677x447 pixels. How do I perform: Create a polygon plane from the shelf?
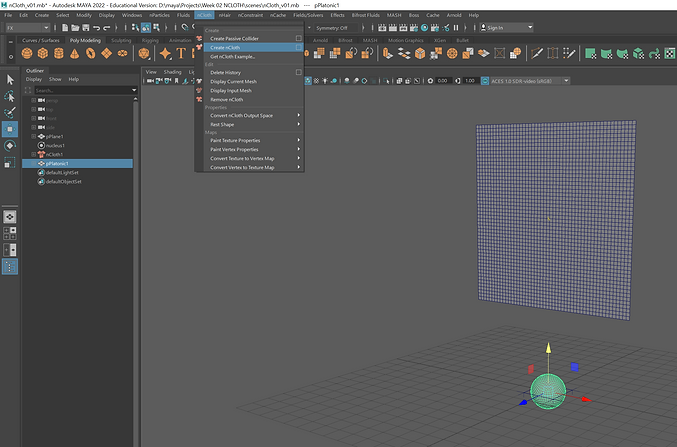click(107, 54)
